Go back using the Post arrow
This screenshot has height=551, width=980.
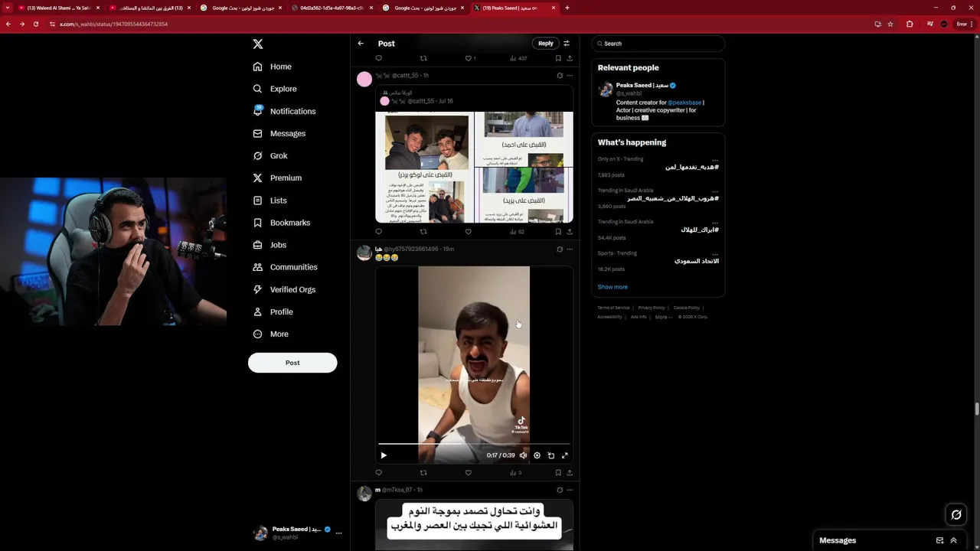(361, 44)
